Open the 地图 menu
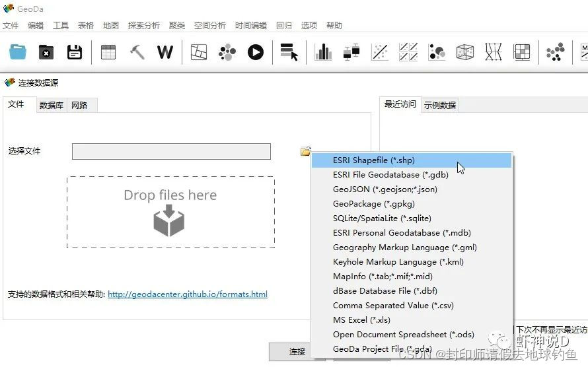 point(110,26)
